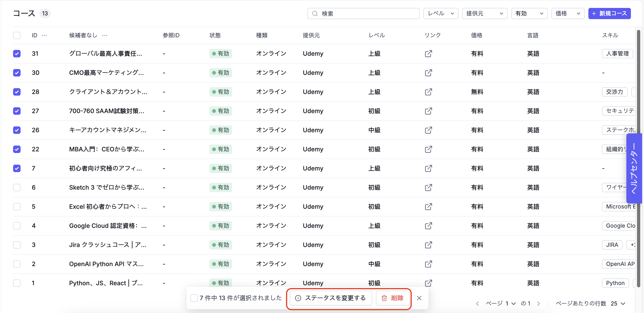Uncheck the checkbox for course 30
The image size is (644, 313).
[17, 73]
